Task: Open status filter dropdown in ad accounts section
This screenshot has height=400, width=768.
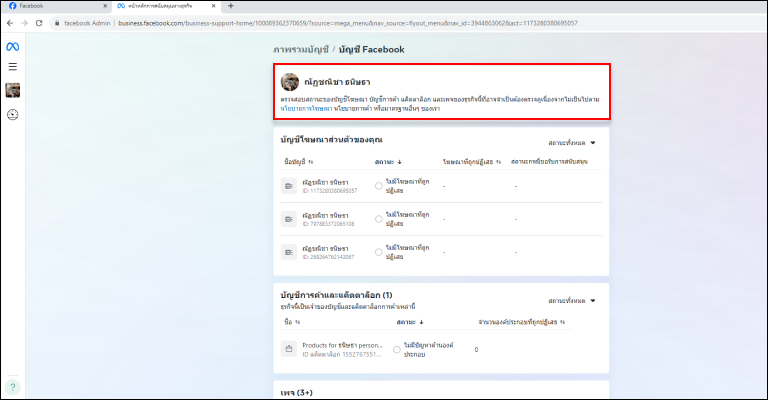Action: [572, 143]
